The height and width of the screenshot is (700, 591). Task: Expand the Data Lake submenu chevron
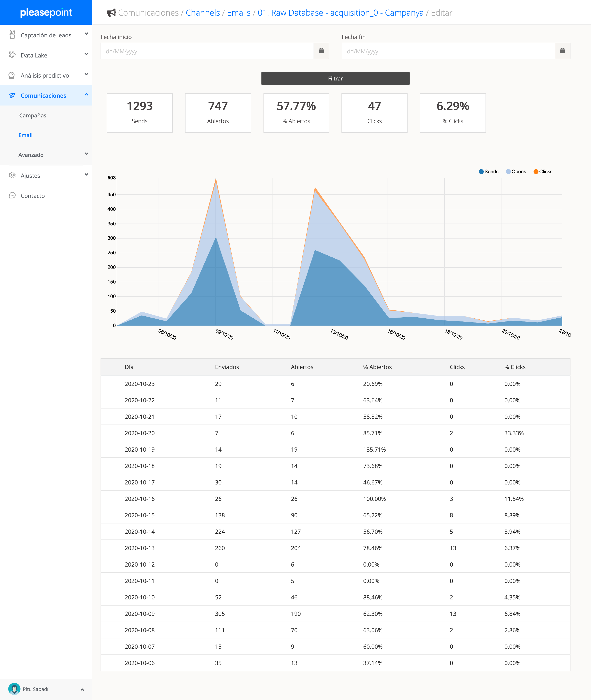tap(86, 54)
